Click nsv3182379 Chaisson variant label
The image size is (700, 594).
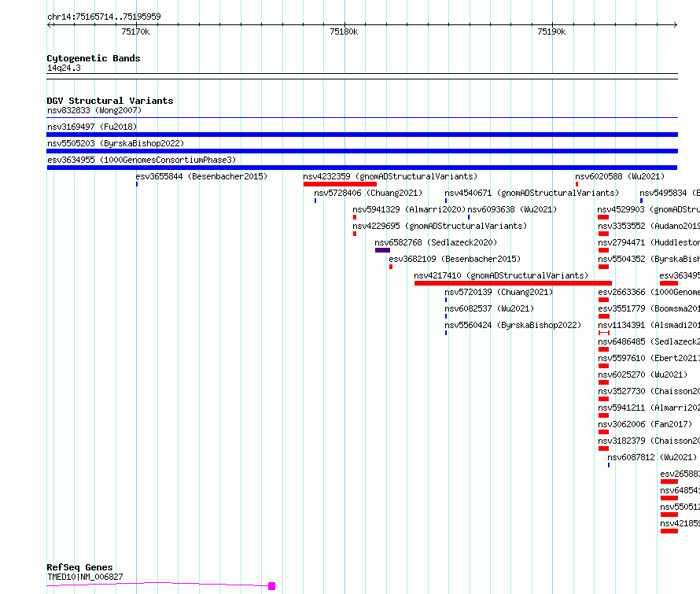point(649,441)
